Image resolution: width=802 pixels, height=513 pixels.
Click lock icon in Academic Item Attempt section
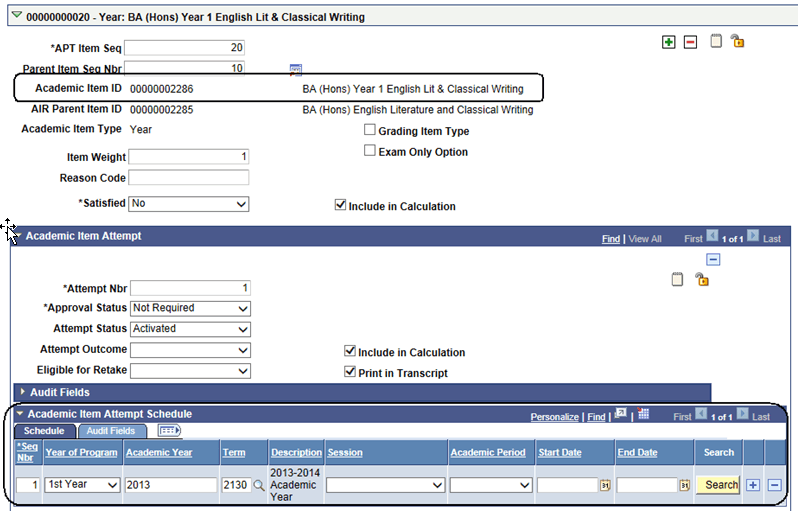coord(702,279)
